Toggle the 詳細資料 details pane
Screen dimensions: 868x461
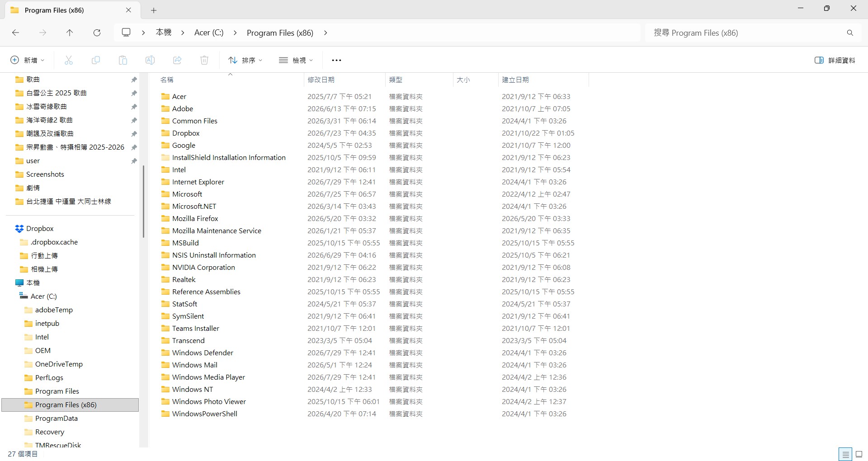835,60
